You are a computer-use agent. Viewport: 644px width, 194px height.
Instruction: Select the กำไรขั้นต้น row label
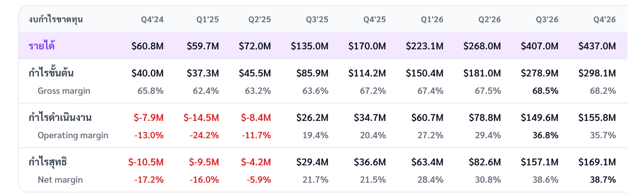[x=51, y=72]
